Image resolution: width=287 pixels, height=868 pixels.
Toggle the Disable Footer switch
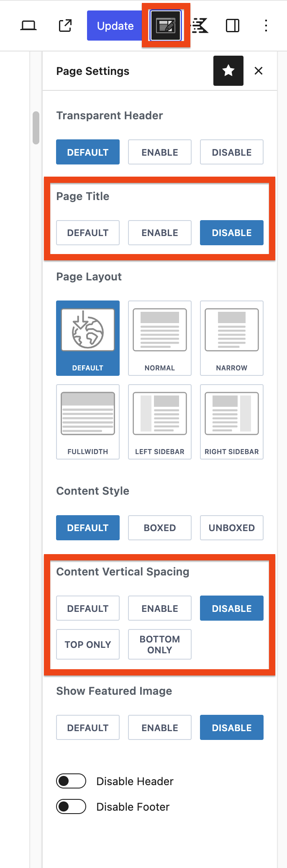(71, 806)
